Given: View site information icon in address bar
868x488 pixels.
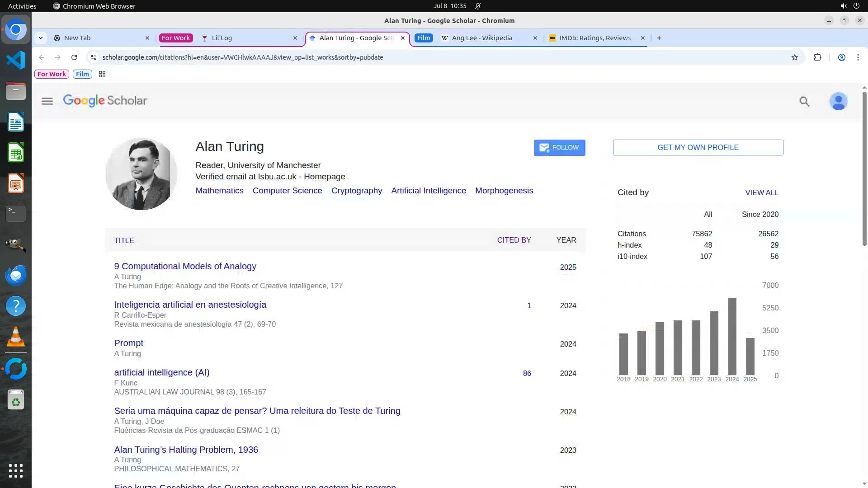Looking at the screenshot, I should (94, 57).
